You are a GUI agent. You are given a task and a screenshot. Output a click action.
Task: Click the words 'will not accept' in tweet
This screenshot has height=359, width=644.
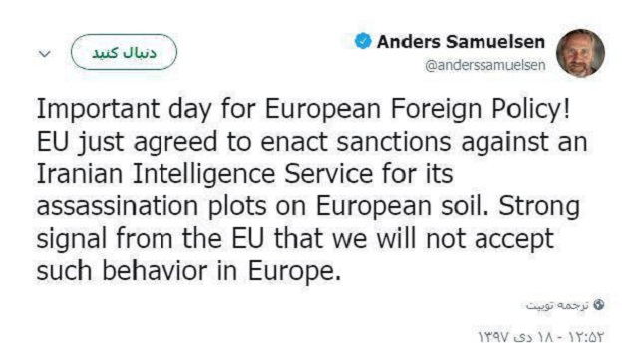pos(465,239)
